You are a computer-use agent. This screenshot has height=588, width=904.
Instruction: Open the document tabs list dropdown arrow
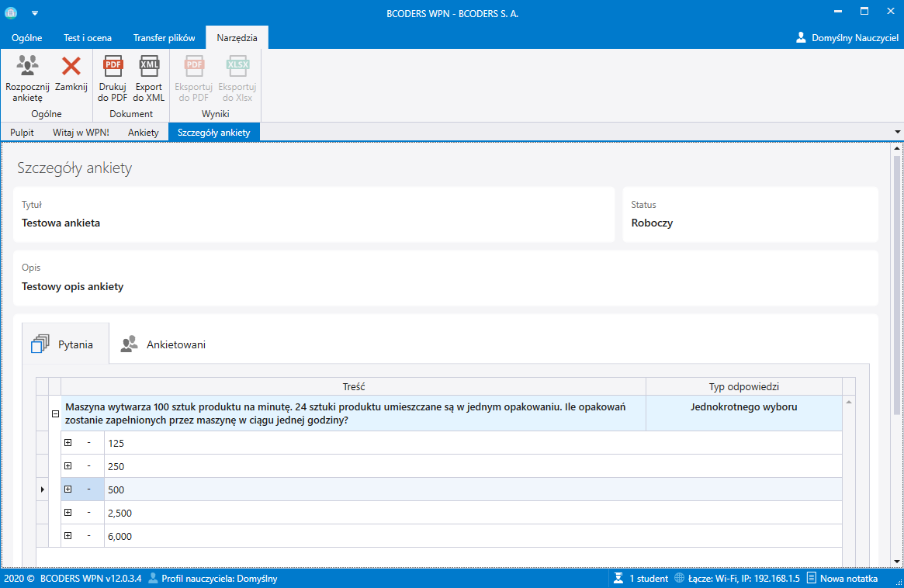coord(897,132)
